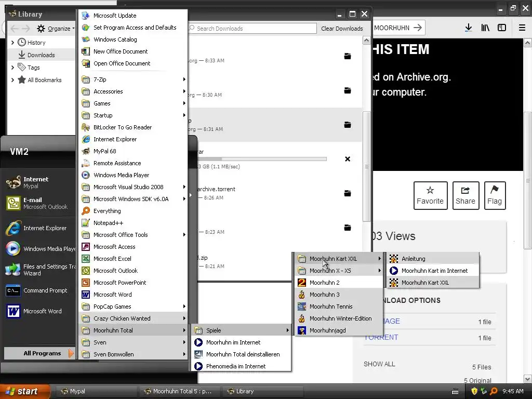Click security shield tray icon
532x399 pixels.
[x=474, y=391]
